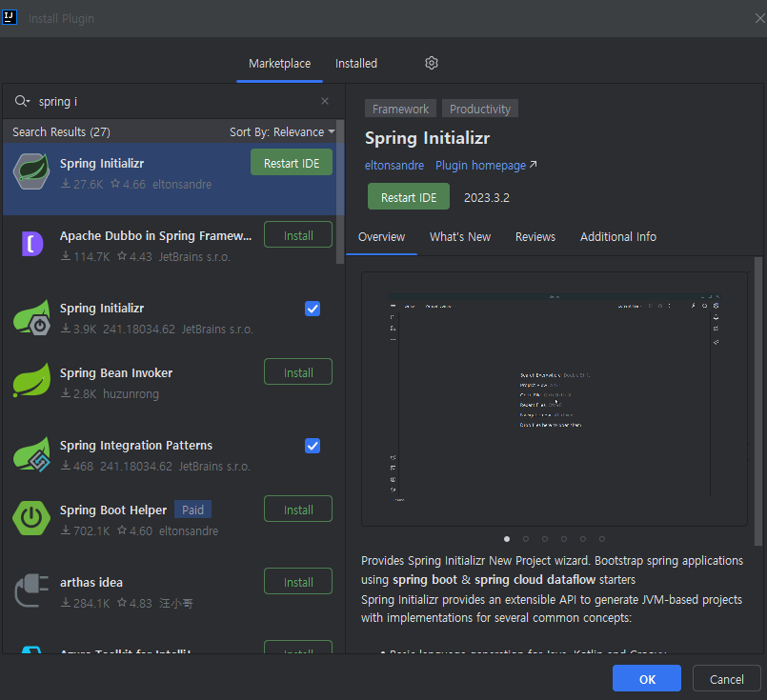Select the first screenshot carousel dot
767x700 pixels.
[x=507, y=539]
